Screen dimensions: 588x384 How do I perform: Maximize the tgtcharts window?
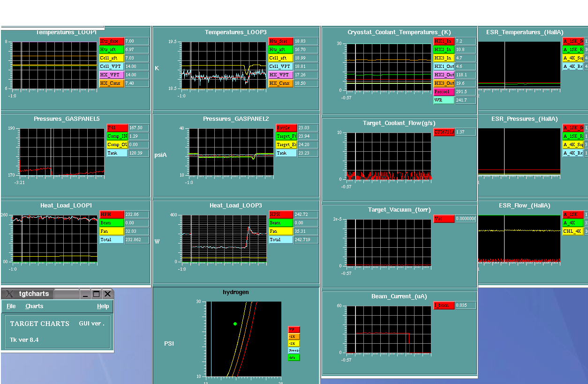pos(96,294)
